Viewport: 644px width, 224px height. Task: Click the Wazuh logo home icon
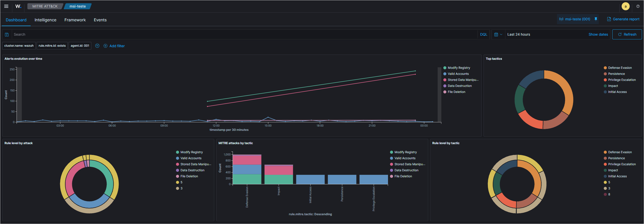coord(18,6)
